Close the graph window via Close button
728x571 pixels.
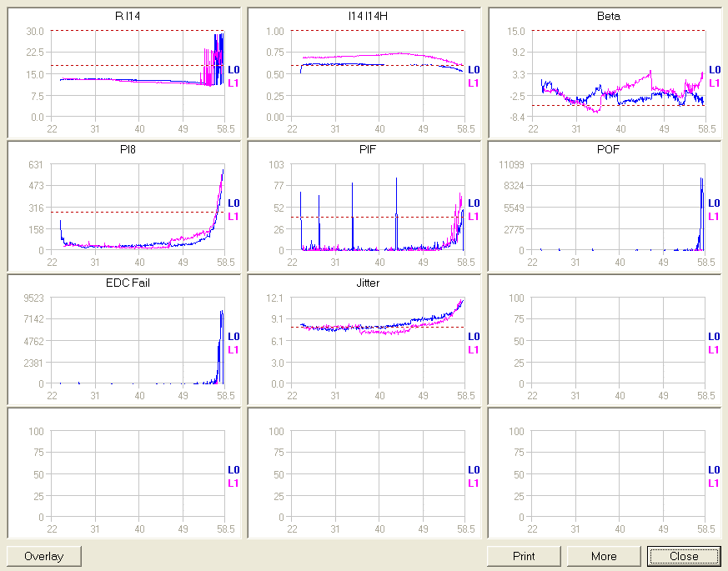point(684,556)
